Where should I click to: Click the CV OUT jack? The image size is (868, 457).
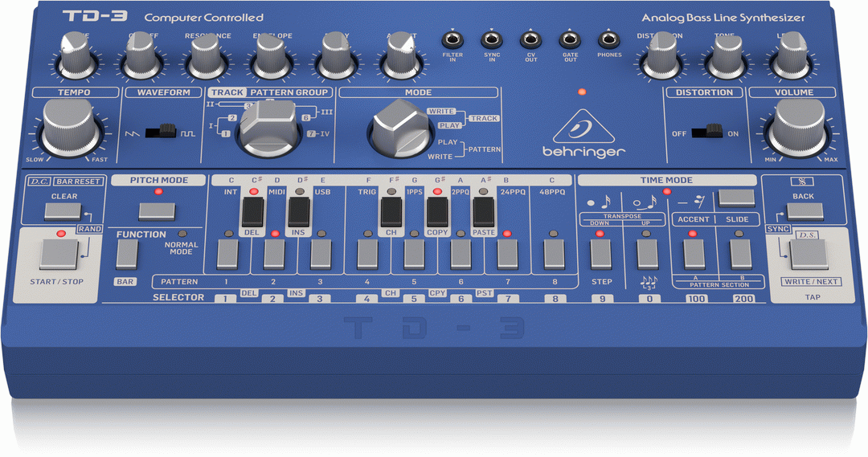[x=530, y=40]
